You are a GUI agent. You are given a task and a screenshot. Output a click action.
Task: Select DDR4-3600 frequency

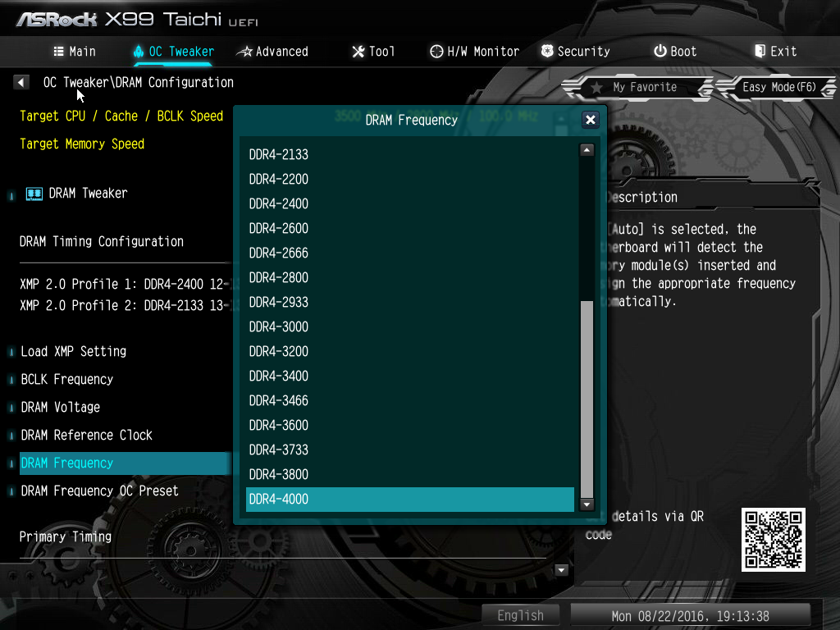click(x=410, y=426)
